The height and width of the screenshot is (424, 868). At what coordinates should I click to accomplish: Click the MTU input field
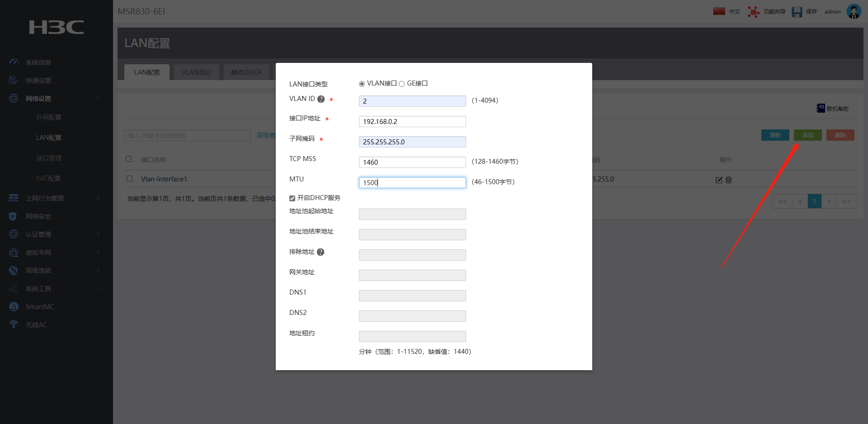412,182
